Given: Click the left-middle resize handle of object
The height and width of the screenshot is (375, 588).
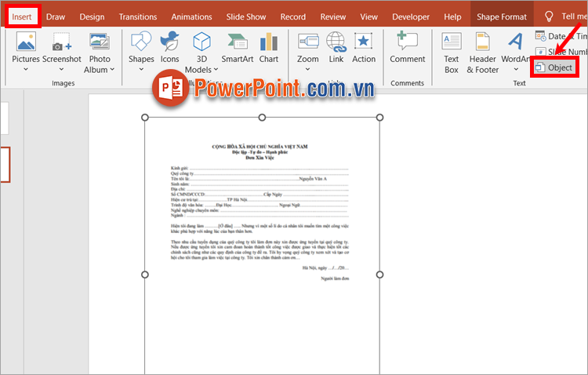Looking at the screenshot, I should tap(145, 275).
